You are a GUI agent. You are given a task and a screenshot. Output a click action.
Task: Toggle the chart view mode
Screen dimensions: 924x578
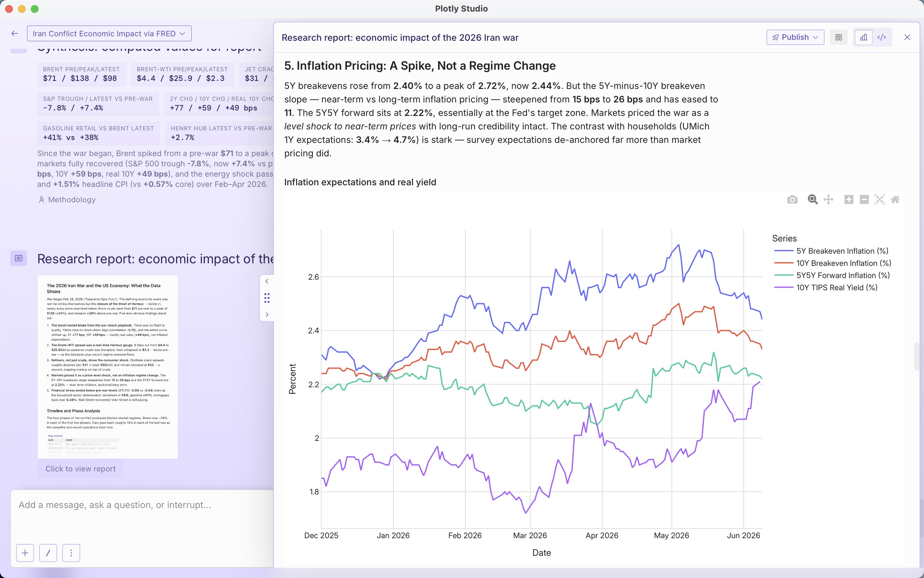pos(863,37)
